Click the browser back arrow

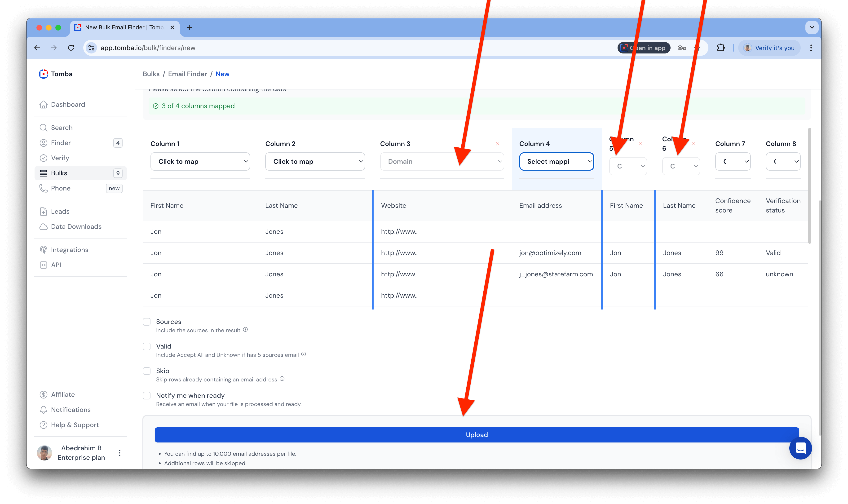coord(37,48)
